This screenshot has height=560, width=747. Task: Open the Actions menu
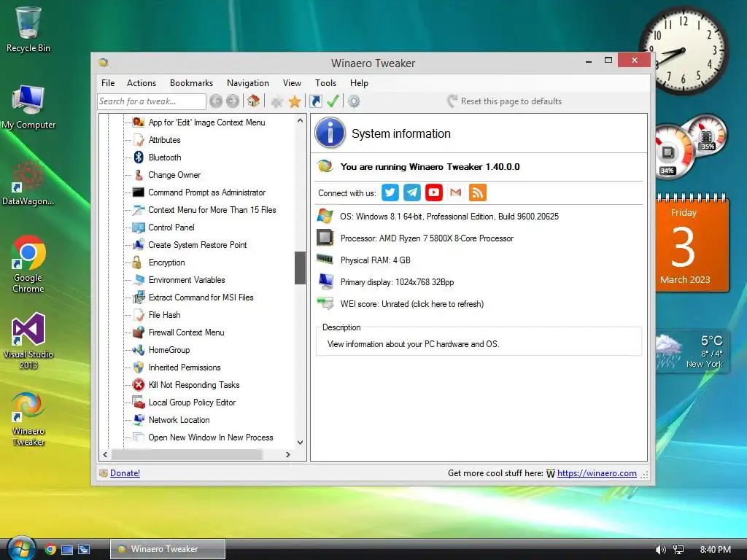click(142, 83)
